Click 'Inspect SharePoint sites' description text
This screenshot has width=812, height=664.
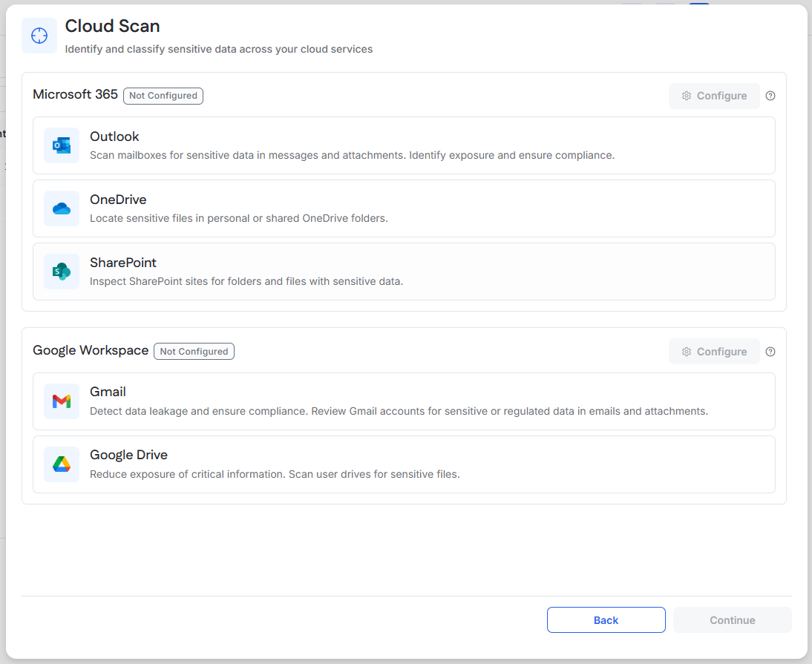click(246, 281)
